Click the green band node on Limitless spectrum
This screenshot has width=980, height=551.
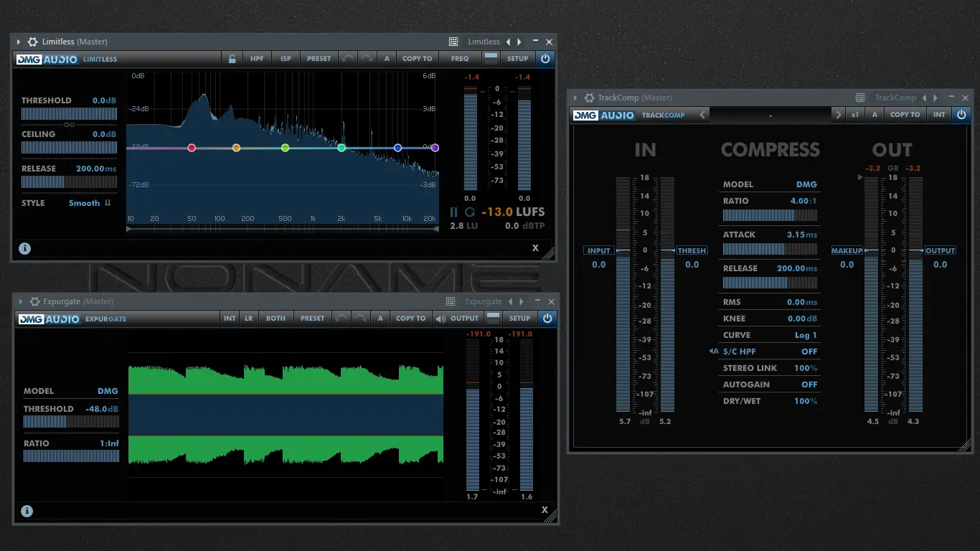point(285,148)
